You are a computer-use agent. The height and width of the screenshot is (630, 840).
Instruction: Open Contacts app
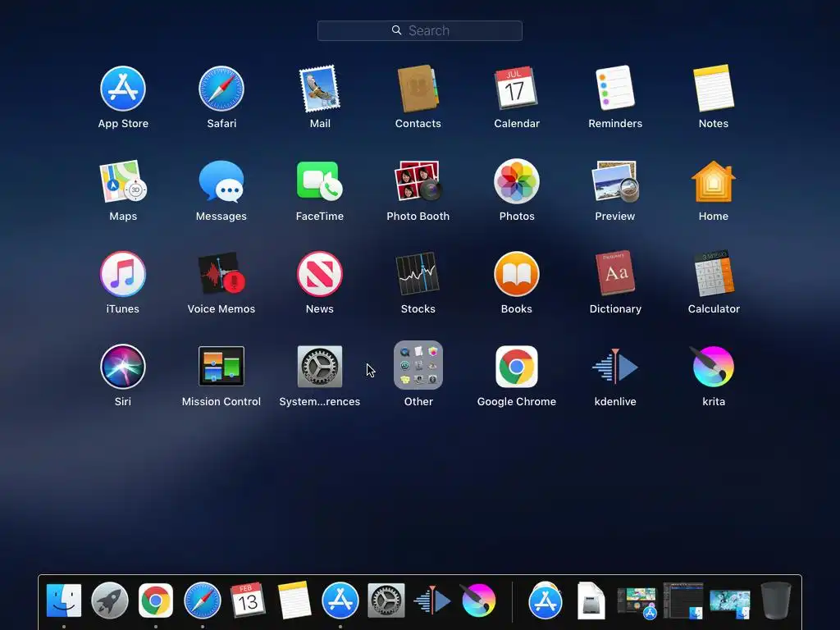[418, 89]
